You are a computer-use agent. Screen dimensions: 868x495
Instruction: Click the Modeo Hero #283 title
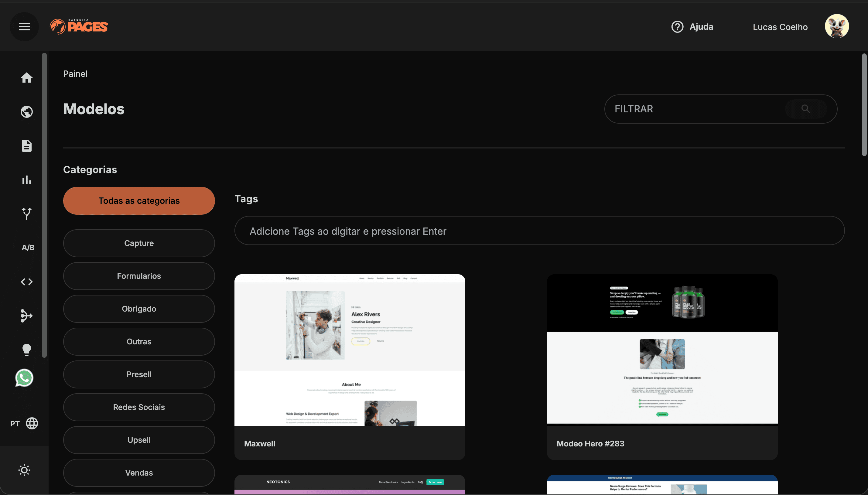pyautogui.click(x=590, y=443)
